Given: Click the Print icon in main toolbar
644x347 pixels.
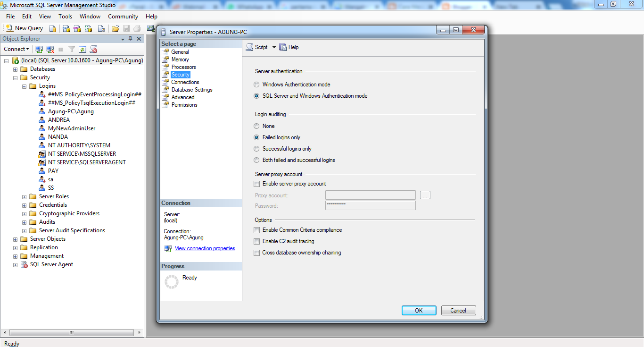Looking at the screenshot, I should pos(137,28).
